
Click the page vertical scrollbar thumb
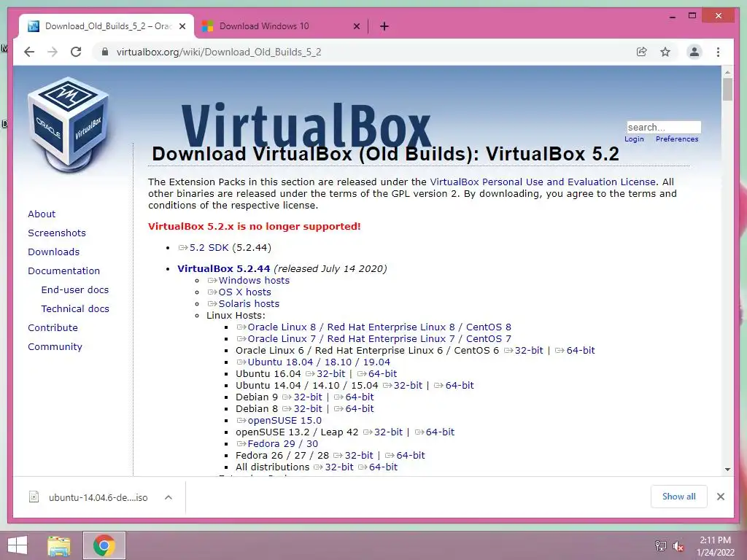coord(727,89)
